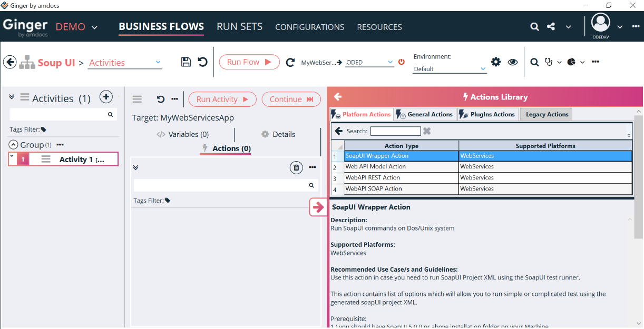
Task: Click the tag icon in Activities Tags Filter
Action: click(43, 129)
